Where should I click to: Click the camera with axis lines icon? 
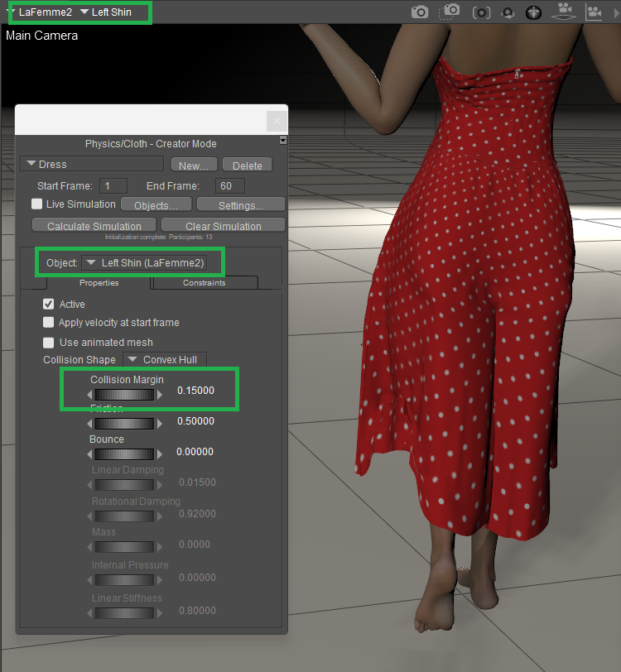[x=594, y=12]
